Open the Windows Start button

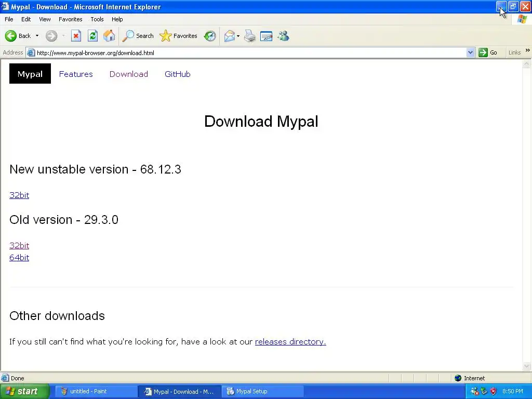24,391
